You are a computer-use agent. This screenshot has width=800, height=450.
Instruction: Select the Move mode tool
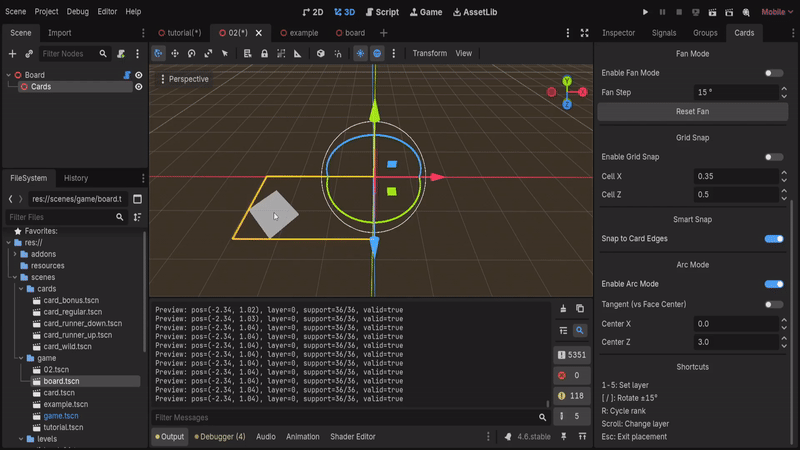pyautogui.click(x=175, y=53)
